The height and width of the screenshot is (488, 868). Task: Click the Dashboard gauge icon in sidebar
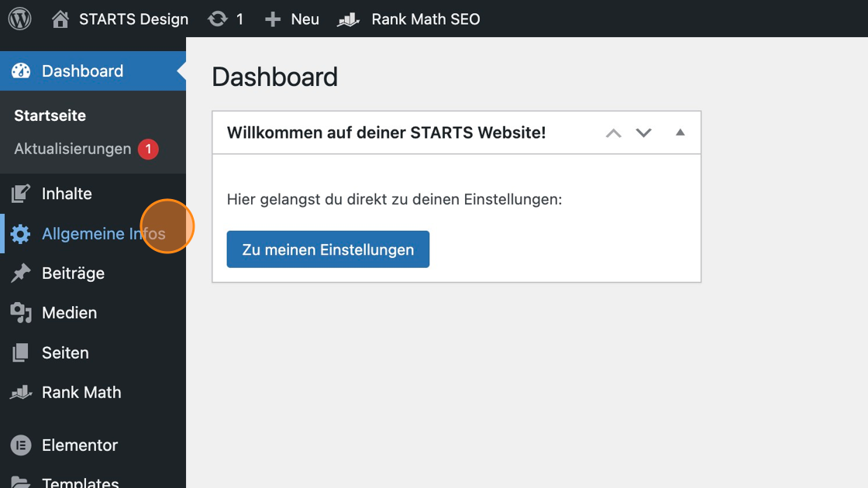(21, 70)
